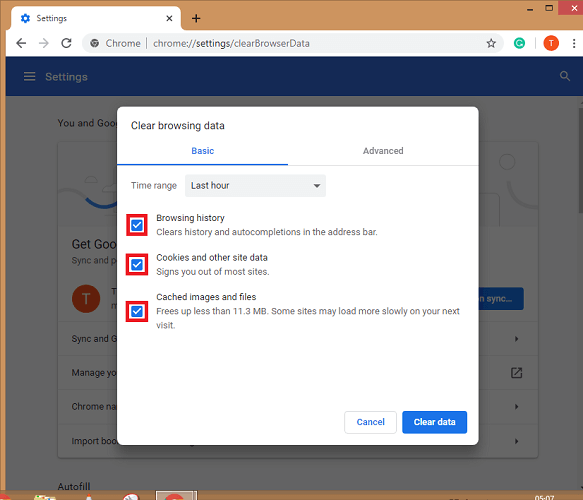Select the Settings browser tab
This screenshot has height=500, width=583.
pyautogui.click(x=96, y=18)
